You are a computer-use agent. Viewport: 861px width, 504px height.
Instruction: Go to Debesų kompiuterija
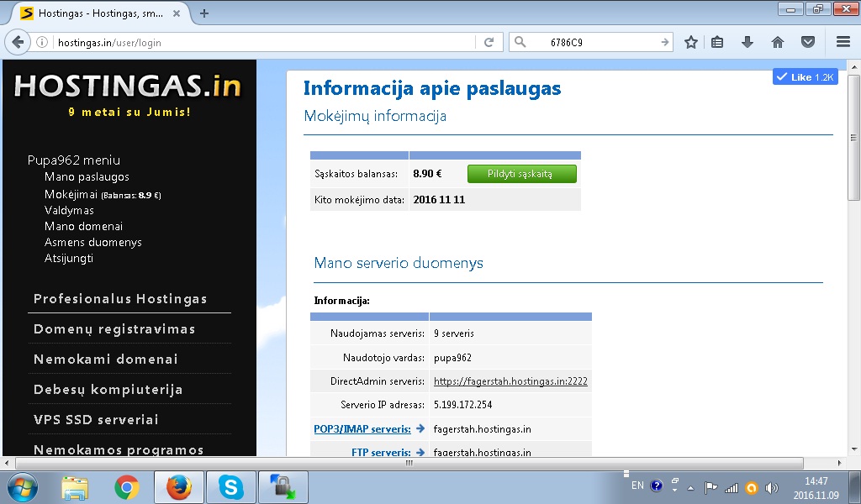pos(108,389)
